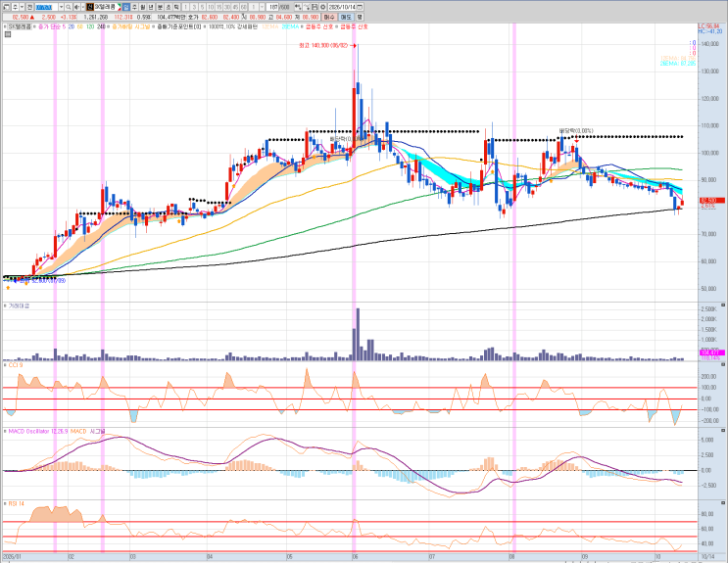Click the small button right of 매도
728x563 pixels.
click(x=360, y=18)
